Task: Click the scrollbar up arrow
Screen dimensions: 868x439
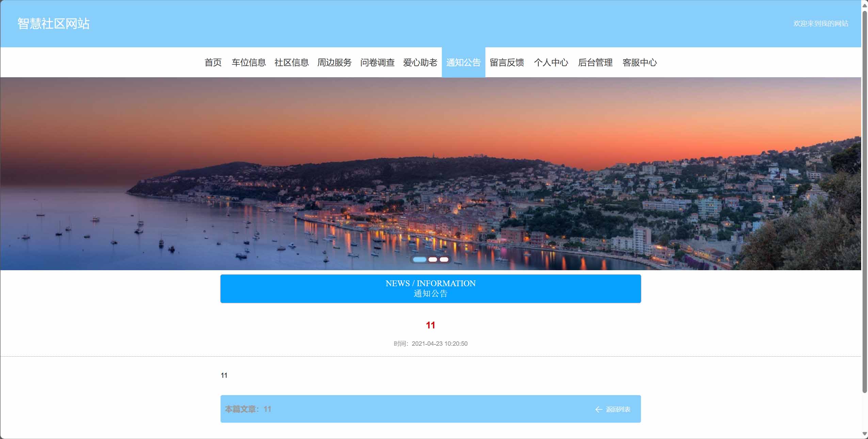Action: [x=865, y=5]
